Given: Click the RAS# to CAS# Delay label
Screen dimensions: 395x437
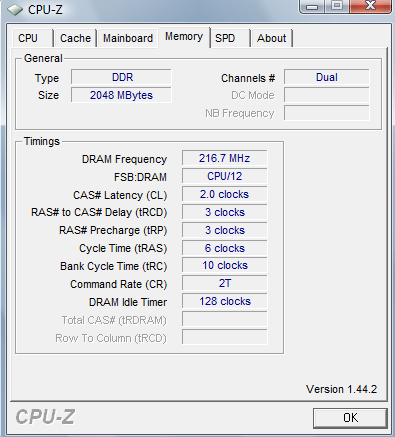Looking at the screenshot, I should point(99,213).
